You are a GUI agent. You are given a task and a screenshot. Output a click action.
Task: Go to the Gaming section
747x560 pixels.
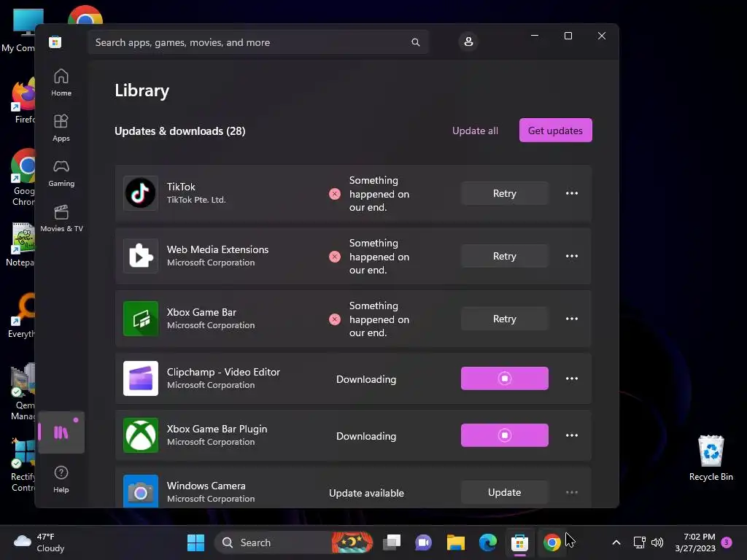point(61,173)
